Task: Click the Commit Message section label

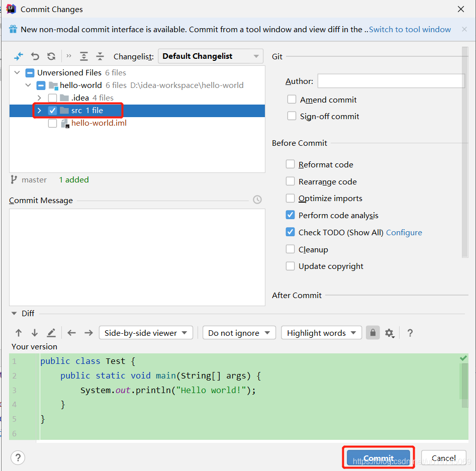Action: [41, 201]
